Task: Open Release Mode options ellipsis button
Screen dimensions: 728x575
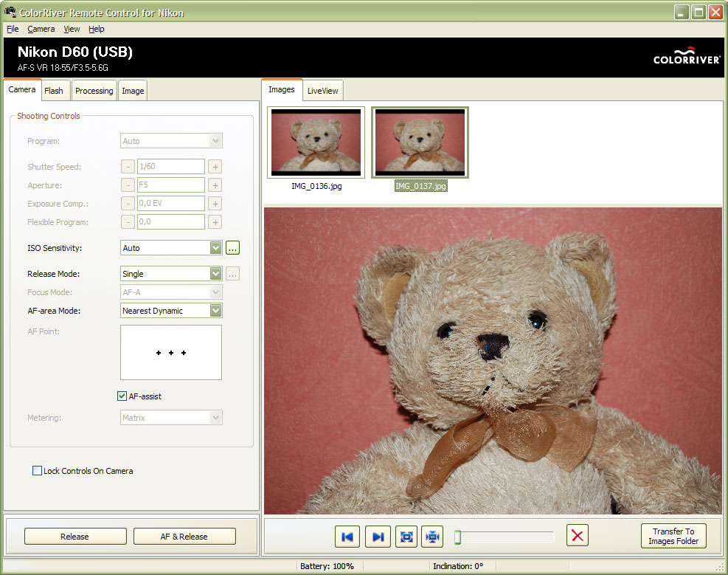Action: pyautogui.click(x=232, y=274)
